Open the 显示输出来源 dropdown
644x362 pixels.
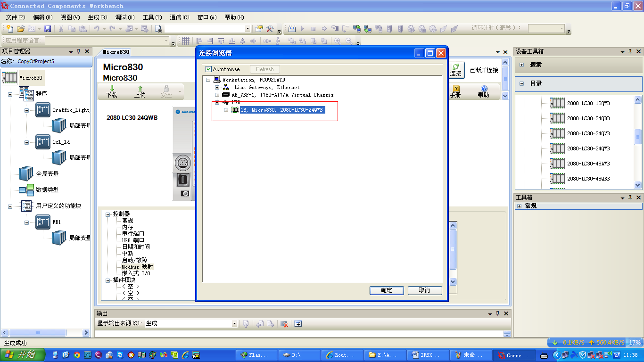(x=234, y=324)
